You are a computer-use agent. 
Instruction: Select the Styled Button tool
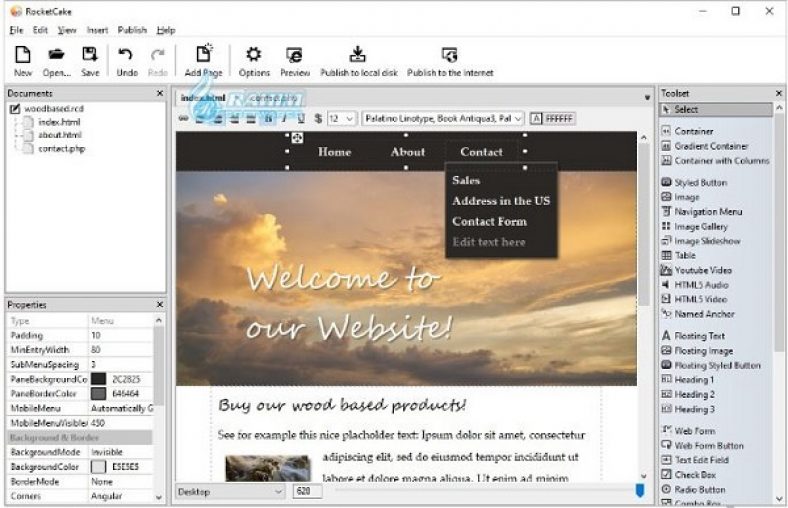pos(695,182)
